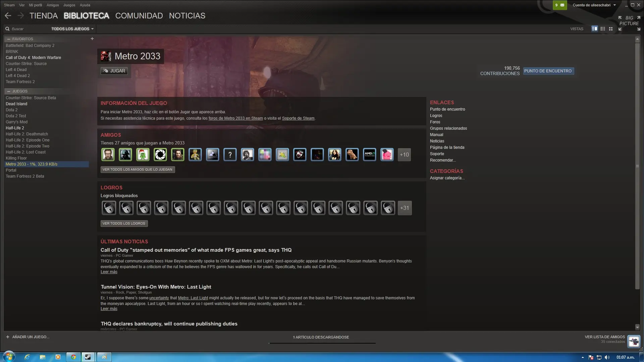Open Chrome from the taskbar
The image size is (644, 362).
pos(73,357)
